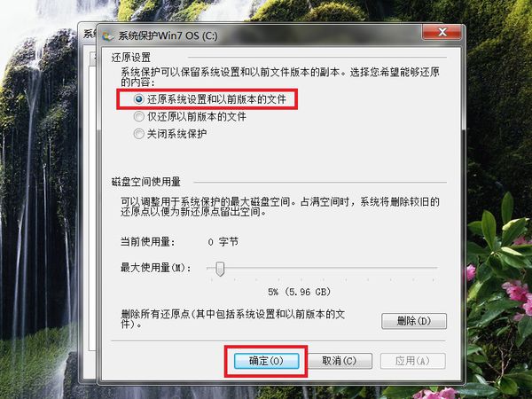
Task: Click the partially hidden tab in background window
Action: click(x=92, y=59)
